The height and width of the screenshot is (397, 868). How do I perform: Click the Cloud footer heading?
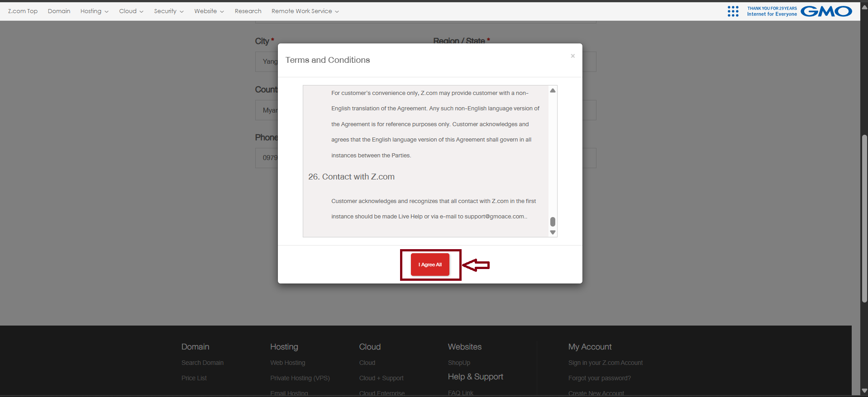point(370,347)
